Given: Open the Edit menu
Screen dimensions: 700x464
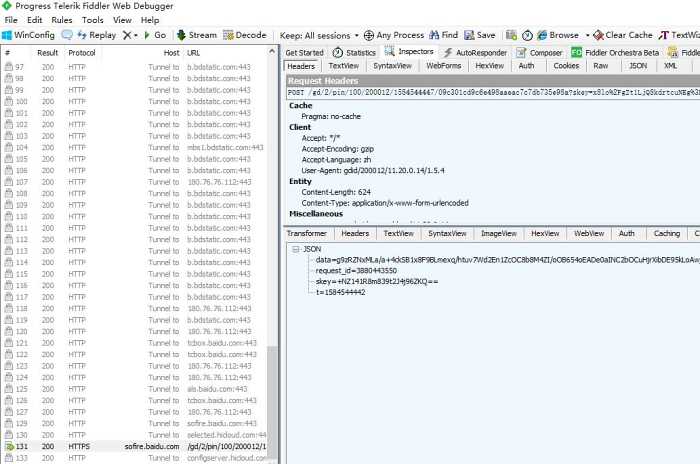Looking at the screenshot, I should coord(34,20).
